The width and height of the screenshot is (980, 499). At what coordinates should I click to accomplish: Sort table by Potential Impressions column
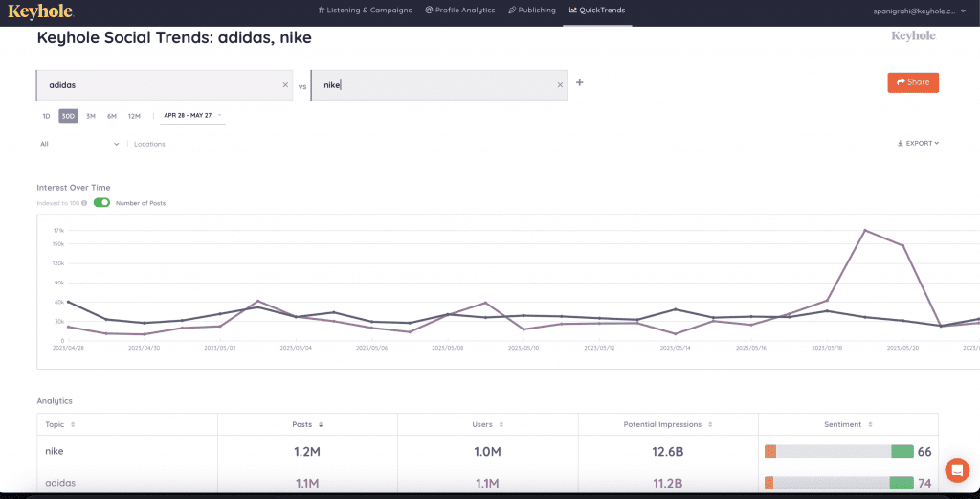click(x=668, y=424)
